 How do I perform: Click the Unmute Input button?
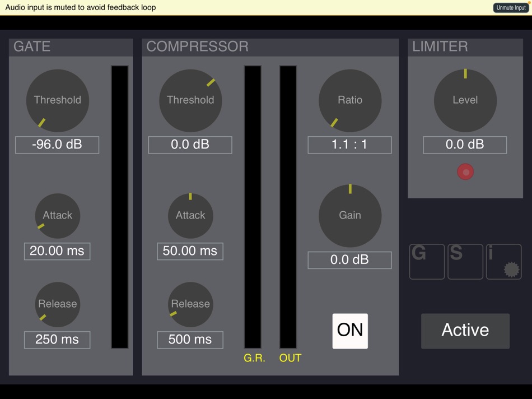[x=510, y=7]
